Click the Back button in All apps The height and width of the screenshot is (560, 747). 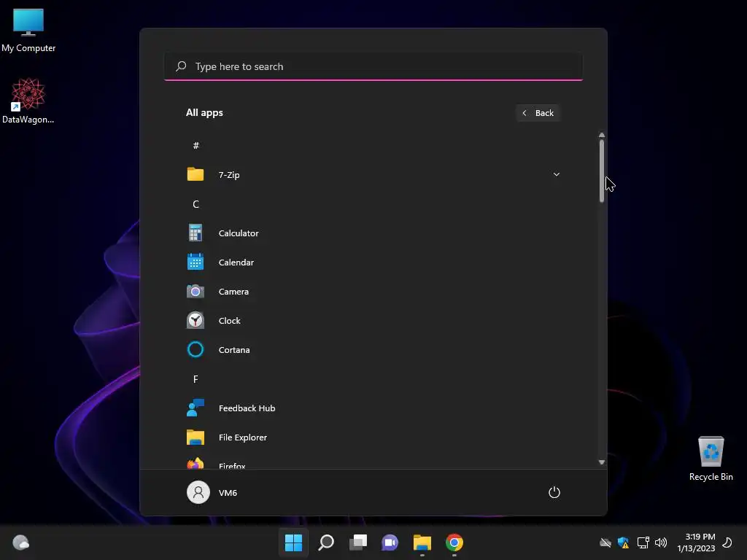(x=538, y=113)
